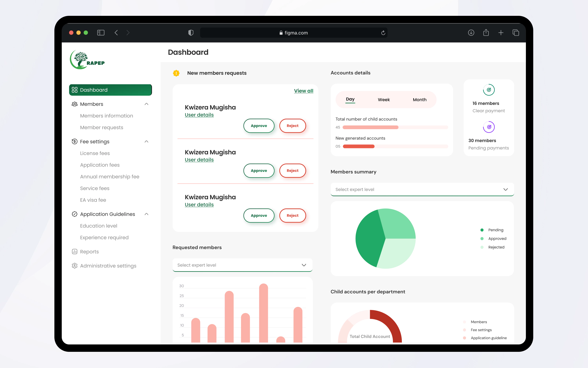
Task: Click the New generated accounts progress bar
Action: (395, 146)
